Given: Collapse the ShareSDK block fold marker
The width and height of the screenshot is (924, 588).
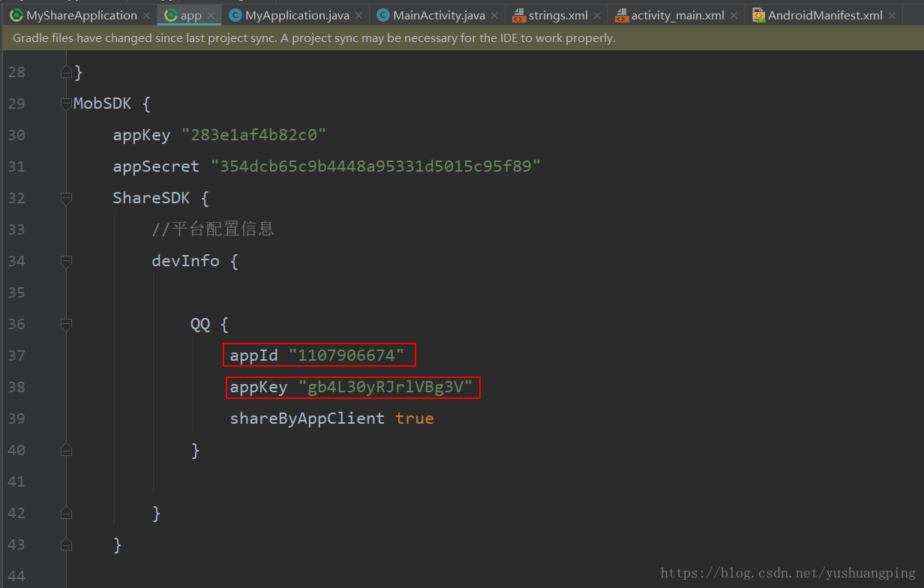Looking at the screenshot, I should (66, 198).
